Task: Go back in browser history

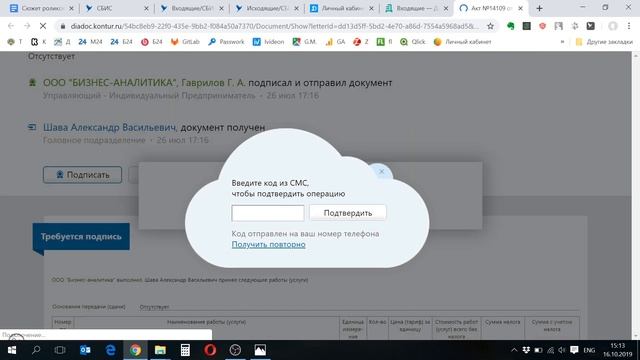Action: pyautogui.click(x=11, y=26)
